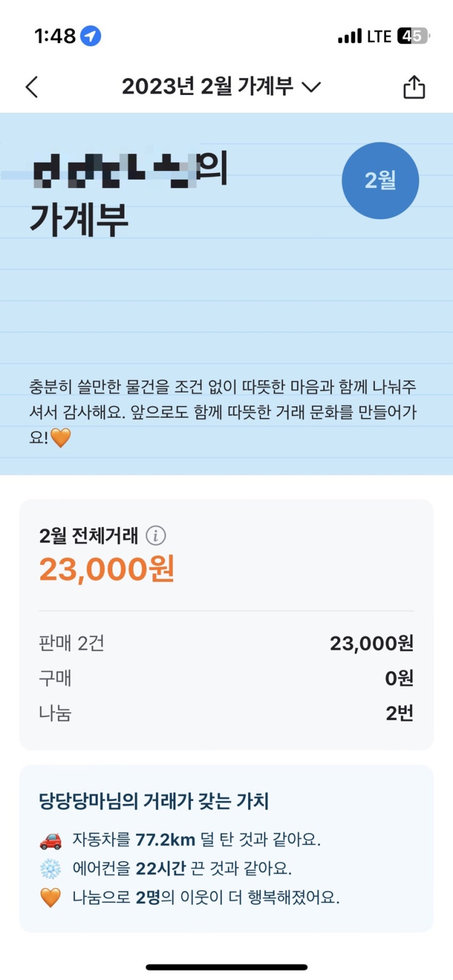
Task: Tap the share icon at top right
Action: pyautogui.click(x=414, y=87)
